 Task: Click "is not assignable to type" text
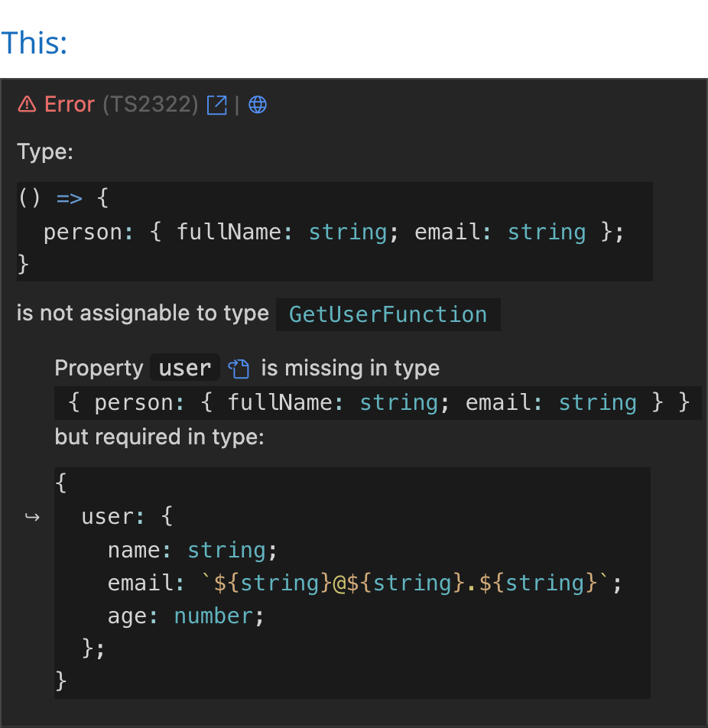click(142, 313)
